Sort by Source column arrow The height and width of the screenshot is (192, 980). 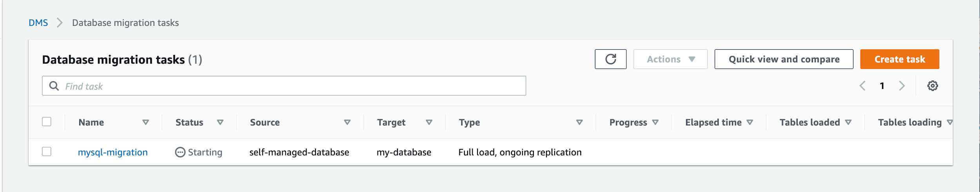(347, 122)
